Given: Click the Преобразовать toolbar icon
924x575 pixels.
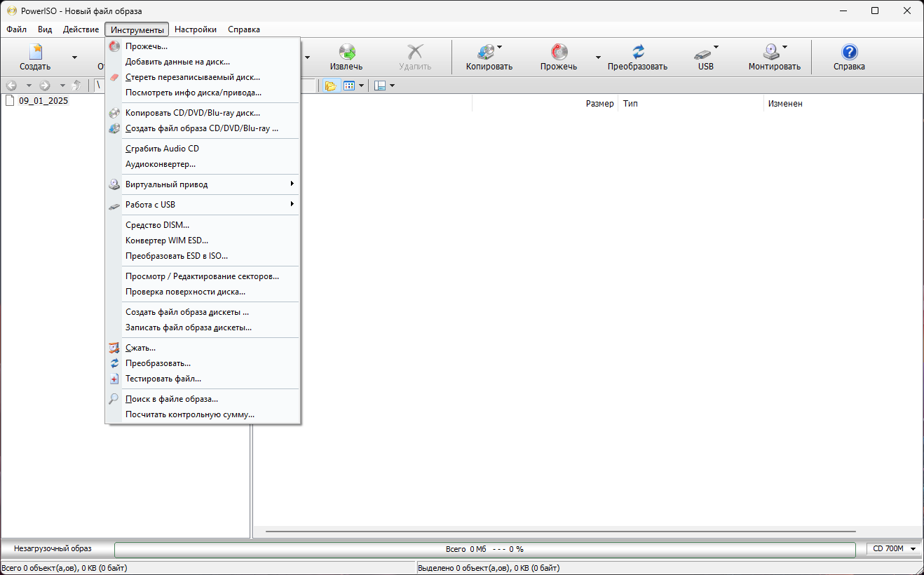Looking at the screenshot, I should pos(637,52).
